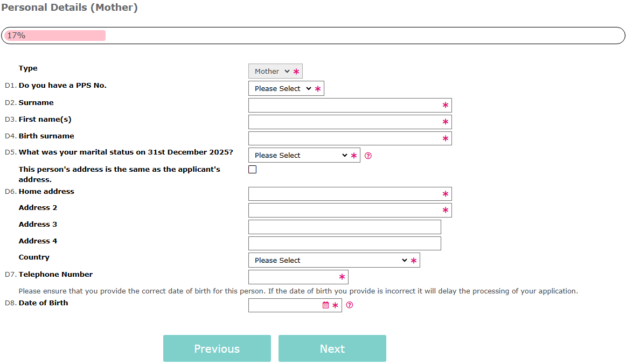Focus the Surname text field

tap(345, 106)
